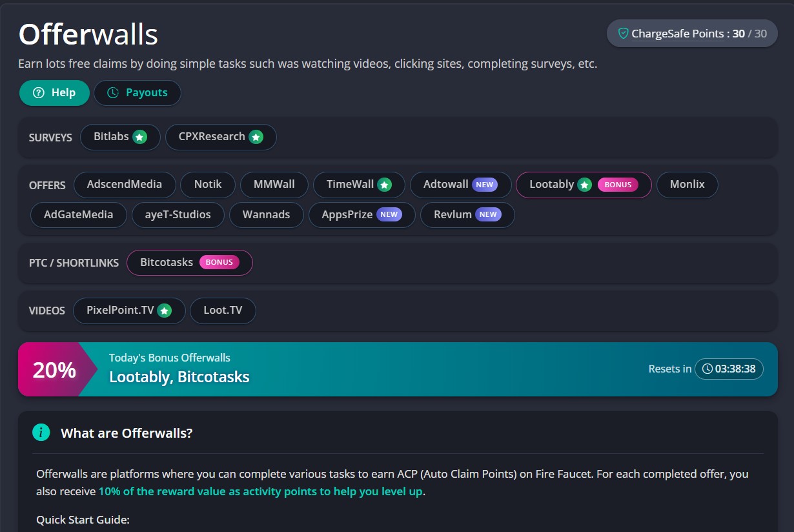Open the Revlum offerwall

(467, 215)
